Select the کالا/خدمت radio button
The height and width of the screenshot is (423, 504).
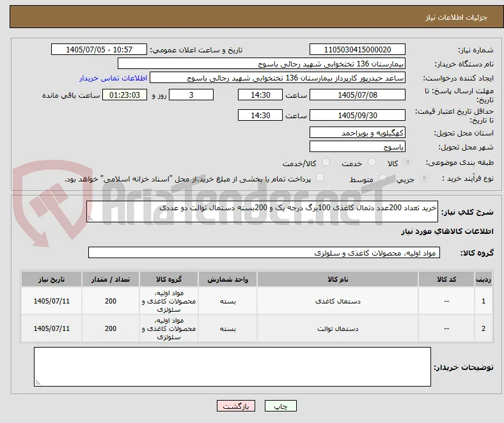point(326,162)
